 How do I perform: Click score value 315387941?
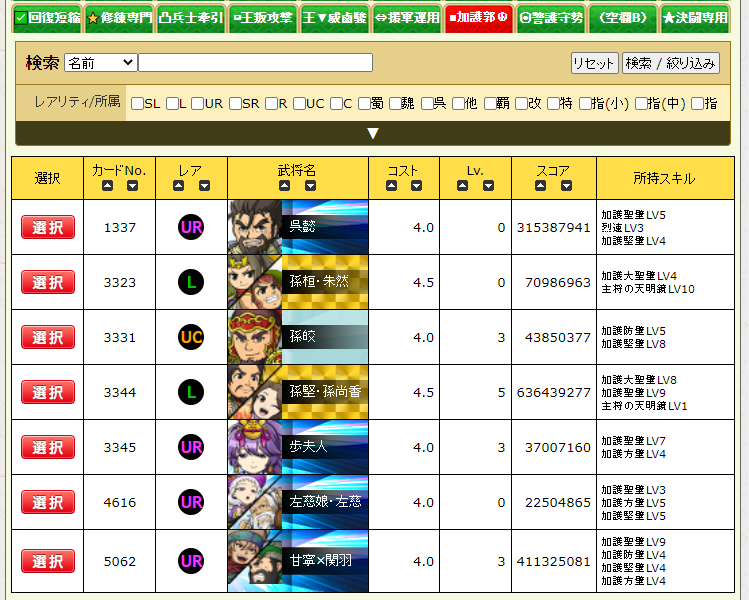click(554, 227)
